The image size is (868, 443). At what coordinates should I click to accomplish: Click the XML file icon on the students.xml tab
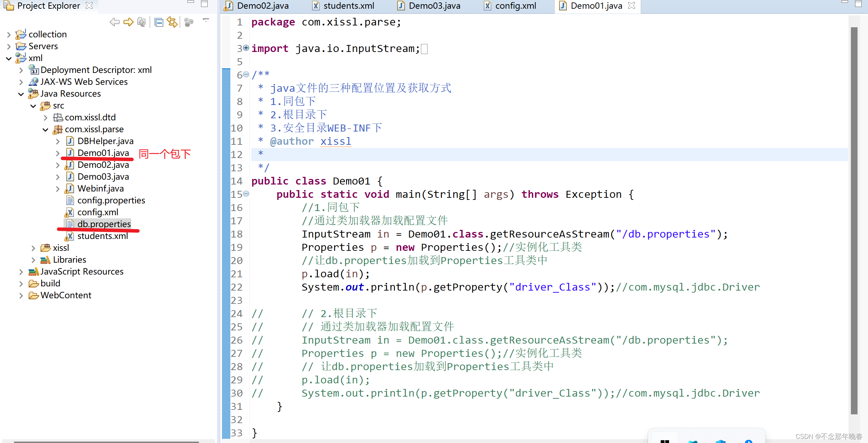[316, 6]
